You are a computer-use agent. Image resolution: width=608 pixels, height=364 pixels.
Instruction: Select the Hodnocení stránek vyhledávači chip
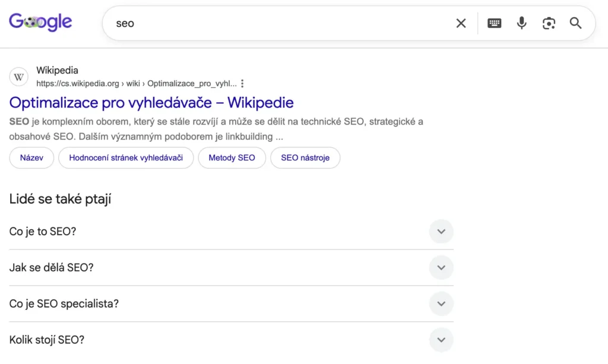[126, 158]
